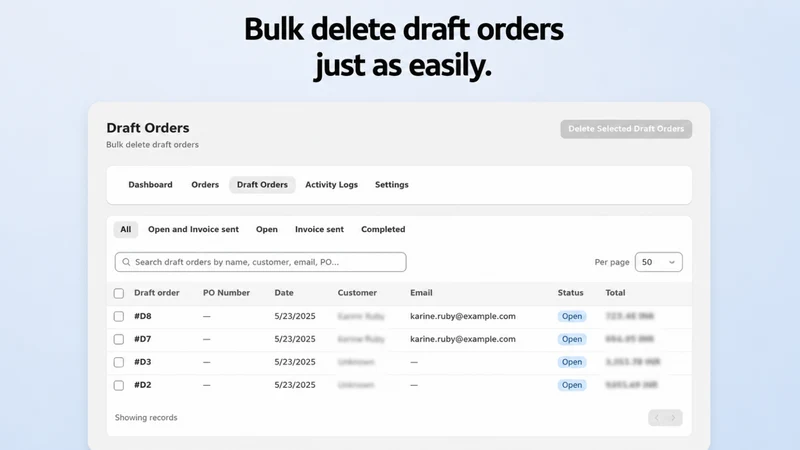
Task: Click the date 5/23/2025 in #D2 row
Action: 295,385
